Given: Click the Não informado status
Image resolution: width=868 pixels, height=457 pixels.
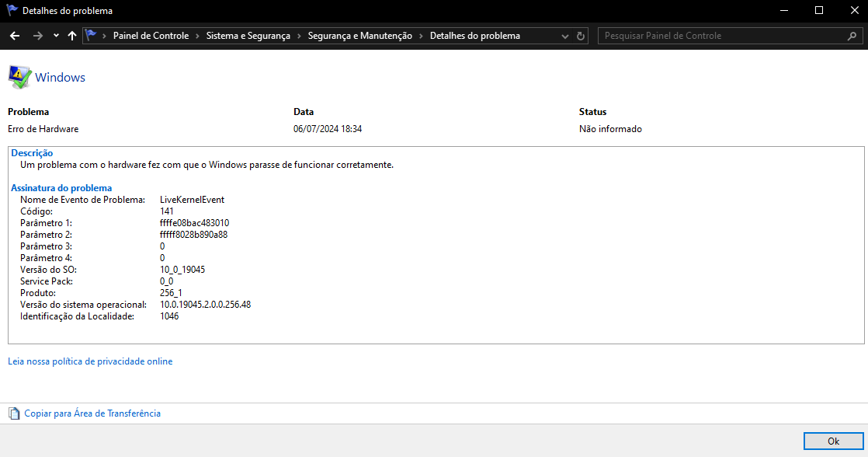Looking at the screenshot, I should (610, 129).
